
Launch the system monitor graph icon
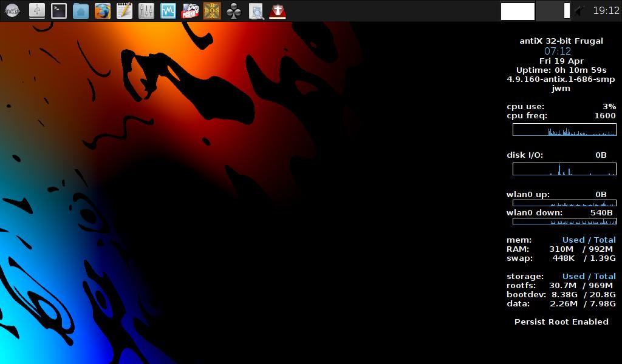pyautogui.click(x=168, y=11)
